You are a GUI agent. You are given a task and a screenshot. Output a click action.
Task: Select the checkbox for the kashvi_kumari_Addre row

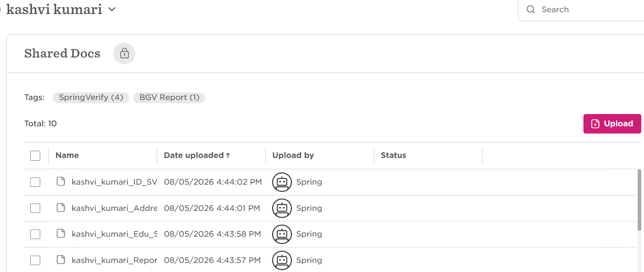35,208
